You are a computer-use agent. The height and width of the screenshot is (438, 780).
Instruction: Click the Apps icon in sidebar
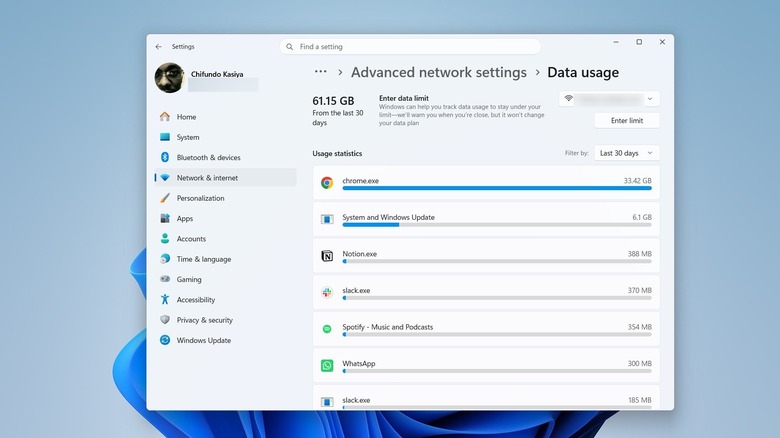(x=165, y=218)
